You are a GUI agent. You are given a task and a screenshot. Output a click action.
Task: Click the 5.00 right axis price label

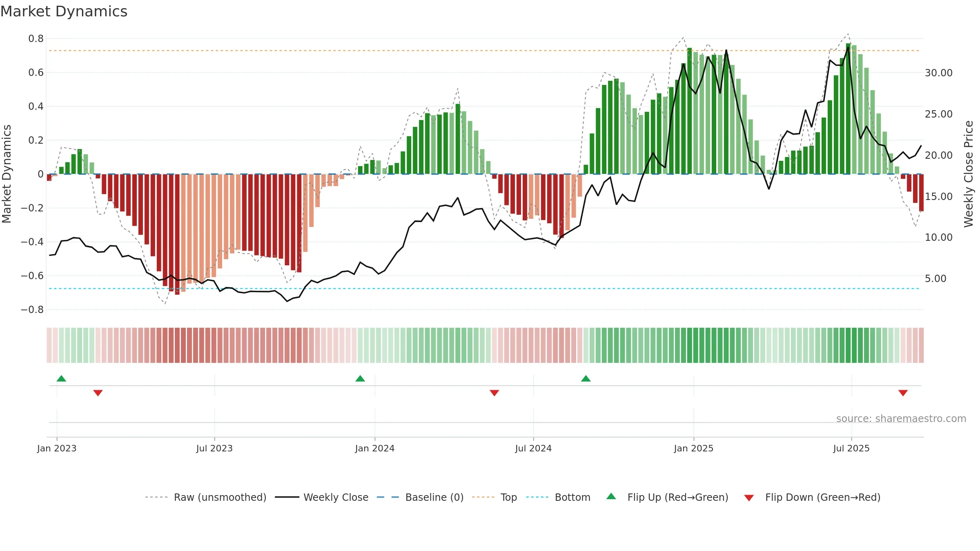pyautogui.click(x=935, y=278)
